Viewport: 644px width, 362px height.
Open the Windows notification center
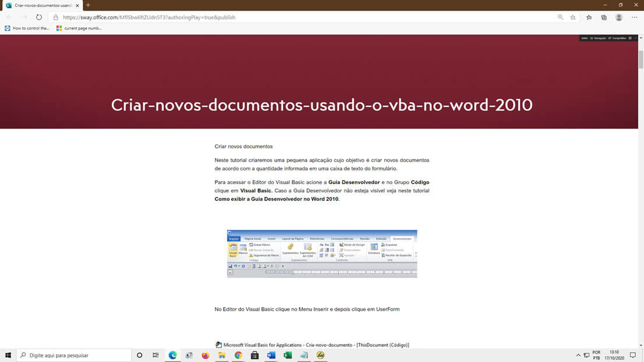coord(633,355)
